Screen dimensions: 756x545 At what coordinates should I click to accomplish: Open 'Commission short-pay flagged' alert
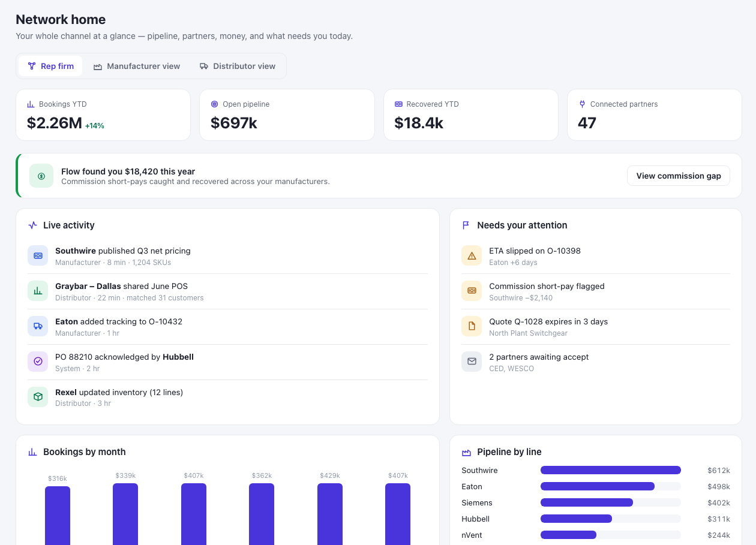pos(596,291)
